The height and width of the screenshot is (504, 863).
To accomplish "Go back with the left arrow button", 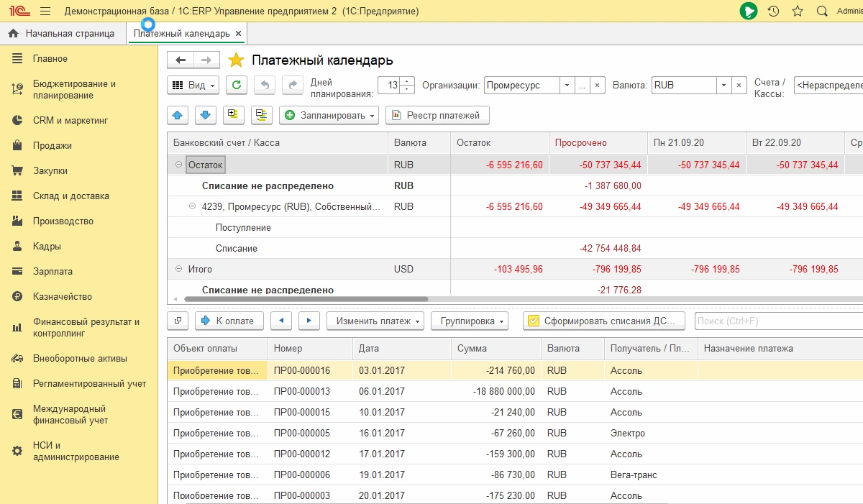I will click(181, 60).
